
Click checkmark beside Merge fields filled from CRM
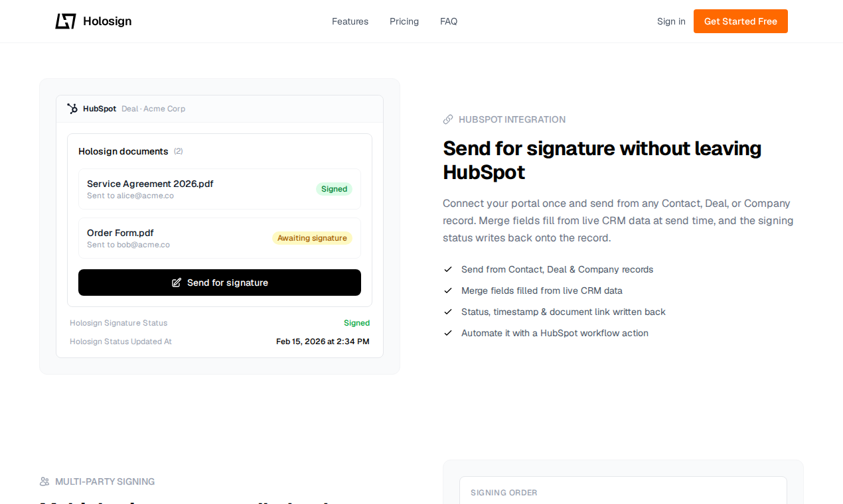(x=448, y=290)
